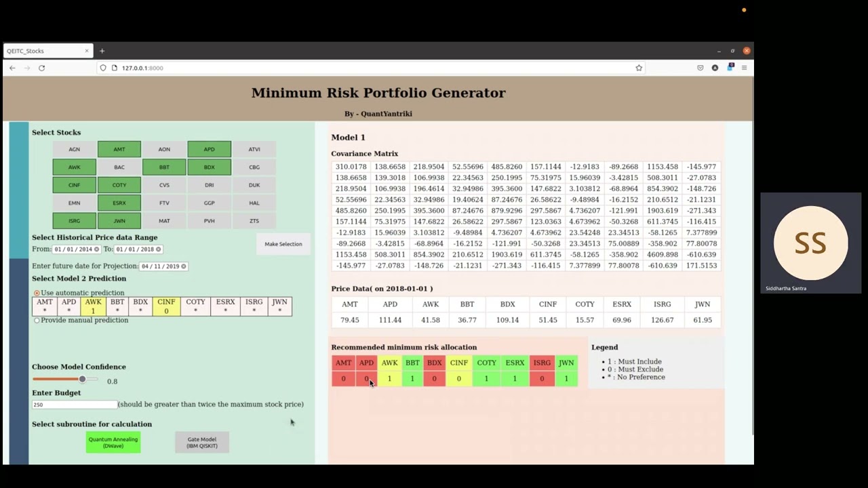This screenshot has width=868, height=488.
Task: Toggle the FTV stock button
Action: pos(164,203)
